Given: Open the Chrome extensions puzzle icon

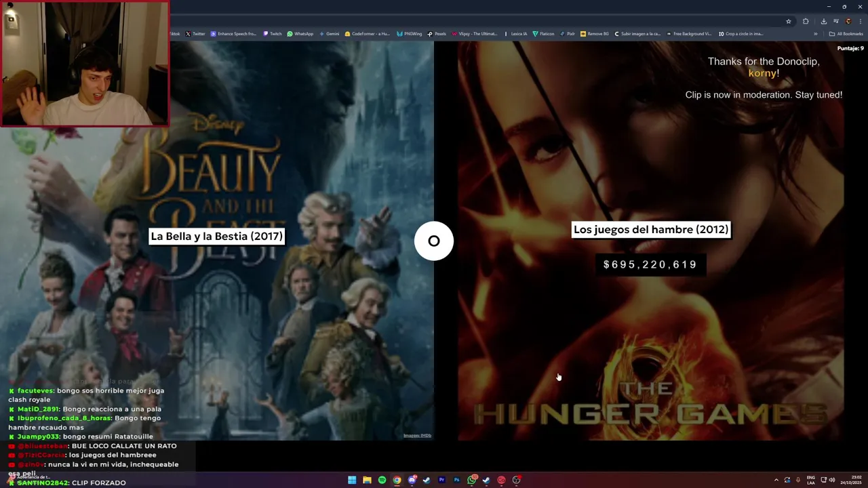Looking at the screenshot, I should [x=806, y=21].
